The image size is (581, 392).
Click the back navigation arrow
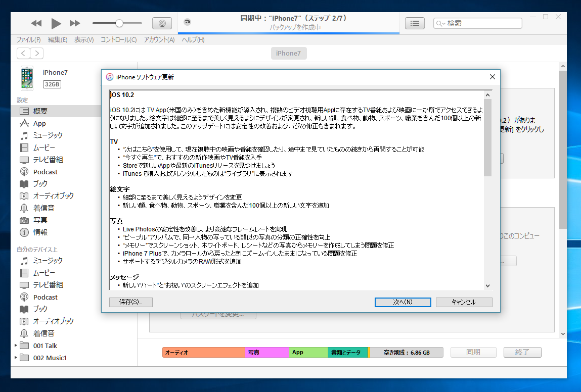coord(23,54)
